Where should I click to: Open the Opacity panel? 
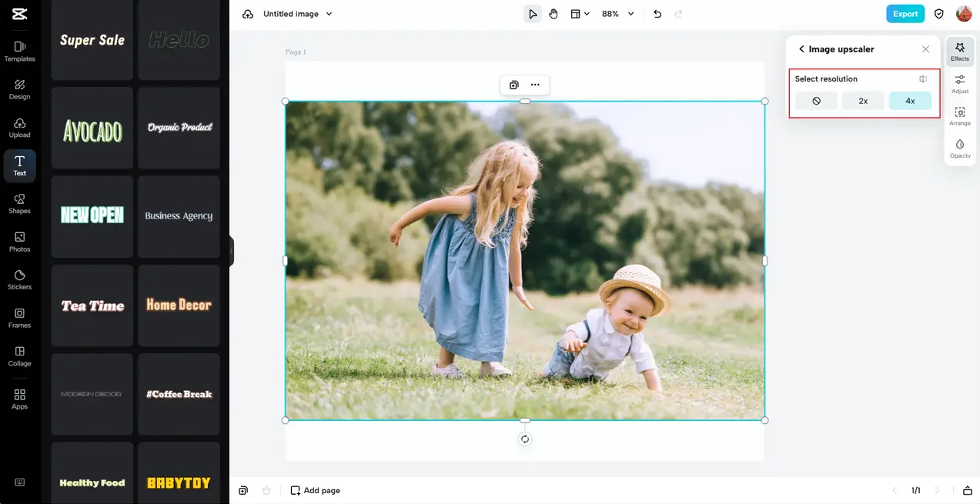(960, 149)
